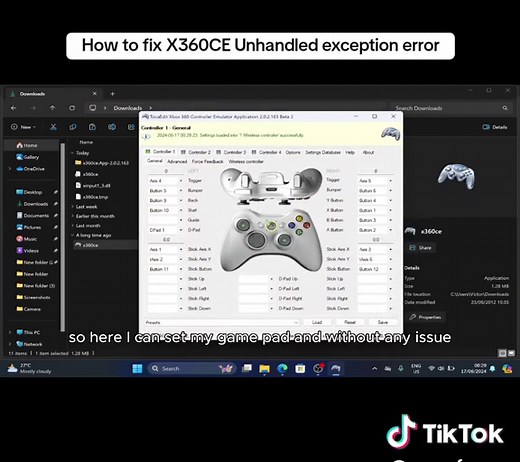Click the Copy icon in File Explorer

[x=73, y=127]
